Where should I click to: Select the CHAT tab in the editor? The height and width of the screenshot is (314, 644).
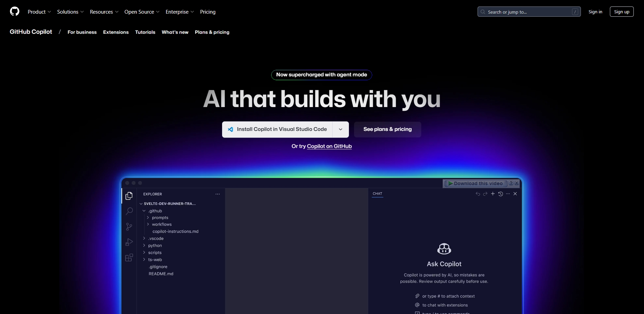tap(377, 194)
